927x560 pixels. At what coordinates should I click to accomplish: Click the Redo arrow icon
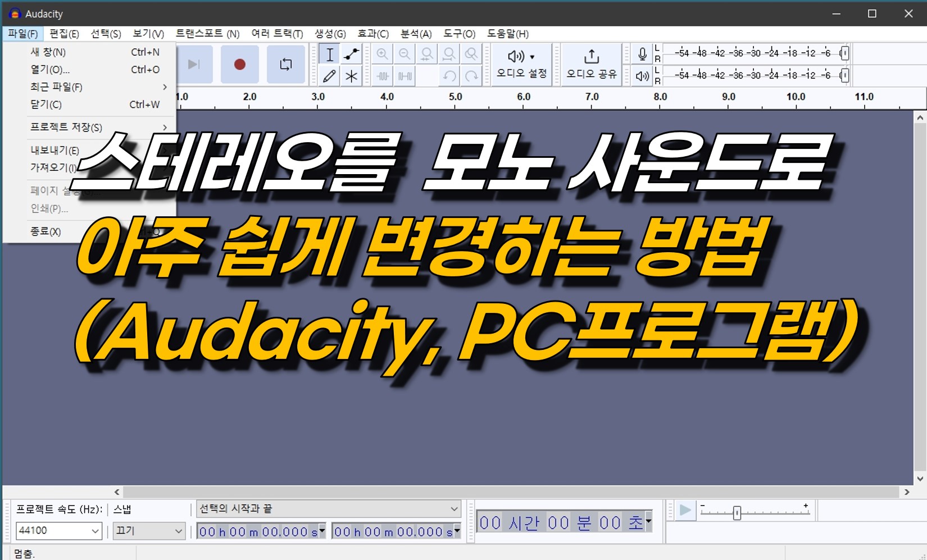coord(471,76)
